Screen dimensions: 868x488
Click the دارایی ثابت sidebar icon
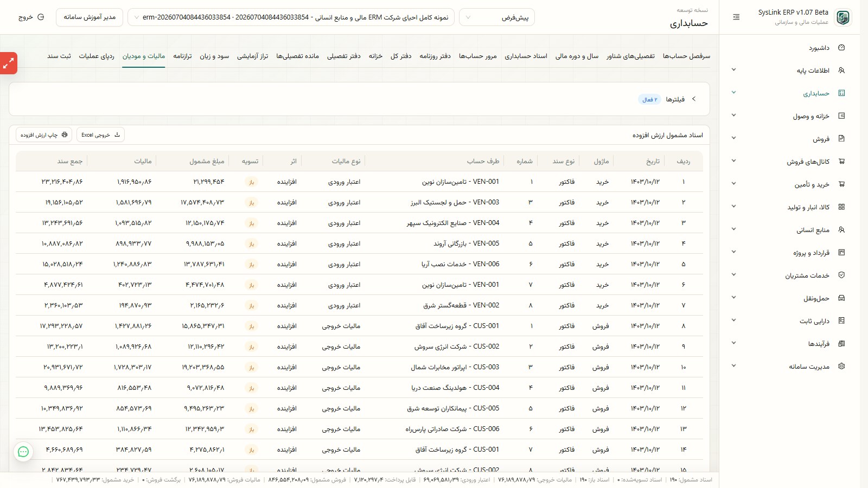click(x=841, y=321)
